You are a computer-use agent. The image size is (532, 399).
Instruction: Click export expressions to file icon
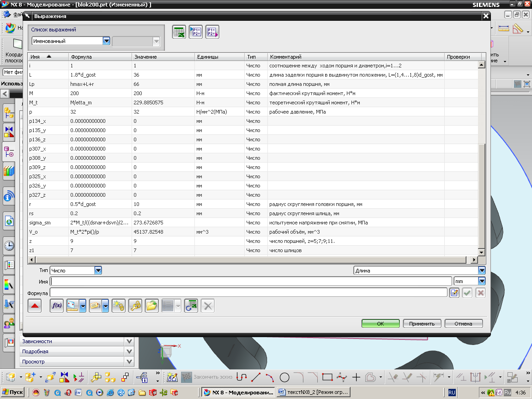212,32
